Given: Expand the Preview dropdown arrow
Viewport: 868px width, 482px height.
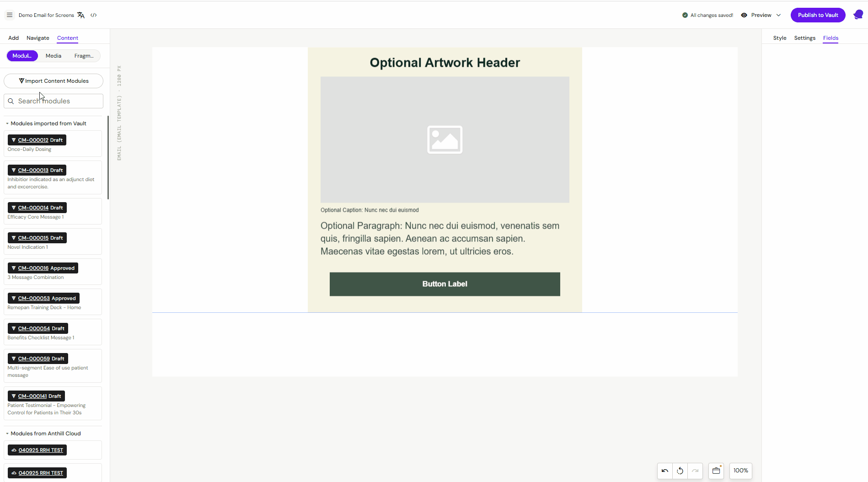Looking at the screenshot, I should 778,15.
